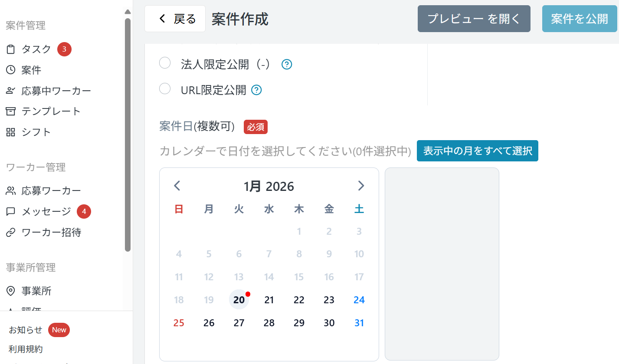This screenshot has width=619, height=364.
Task: Click the location pin icon beside 事業所
Action: 10,291
